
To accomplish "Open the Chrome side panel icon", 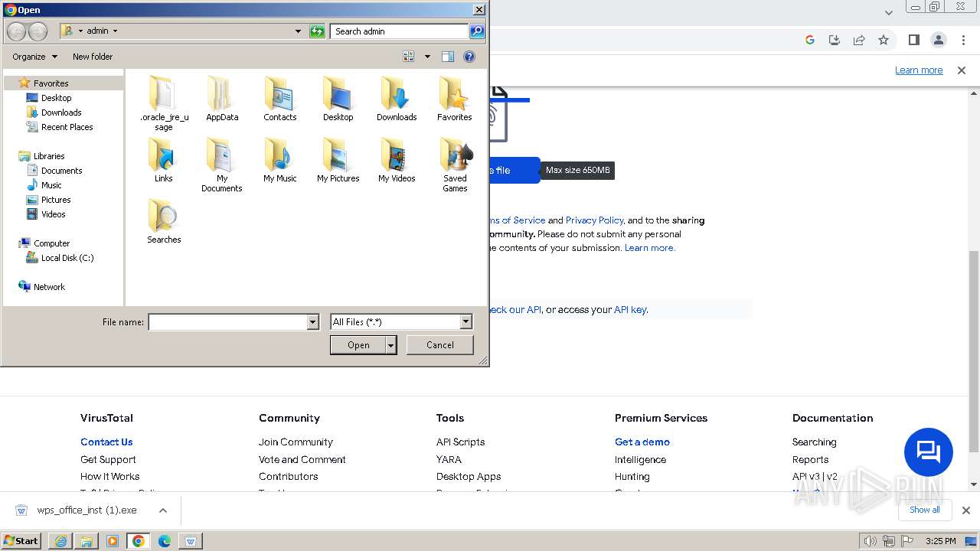I will pos(913,40).
